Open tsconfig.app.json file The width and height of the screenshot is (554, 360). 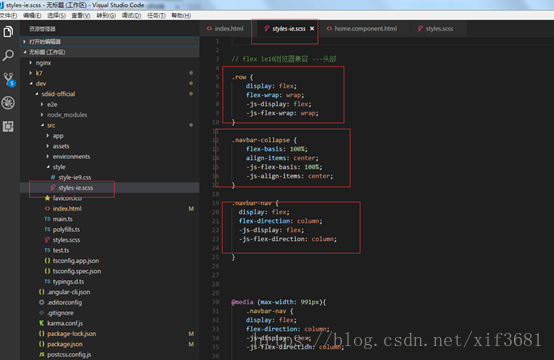click(110, 261)
